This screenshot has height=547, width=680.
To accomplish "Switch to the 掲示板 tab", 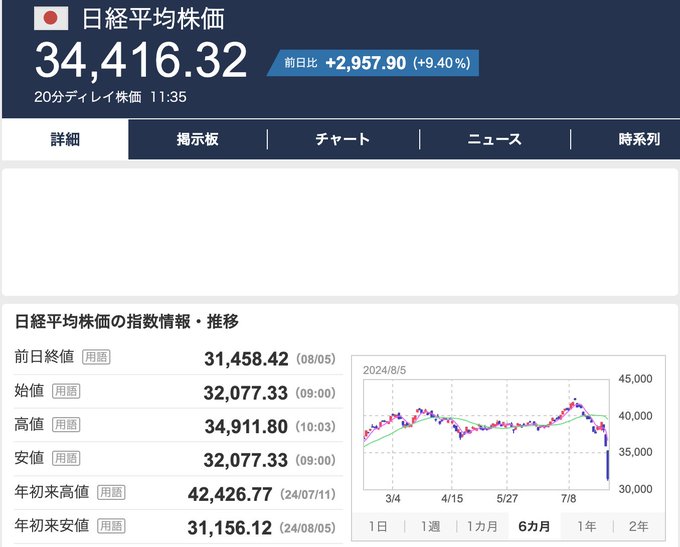I will (197, 140).
